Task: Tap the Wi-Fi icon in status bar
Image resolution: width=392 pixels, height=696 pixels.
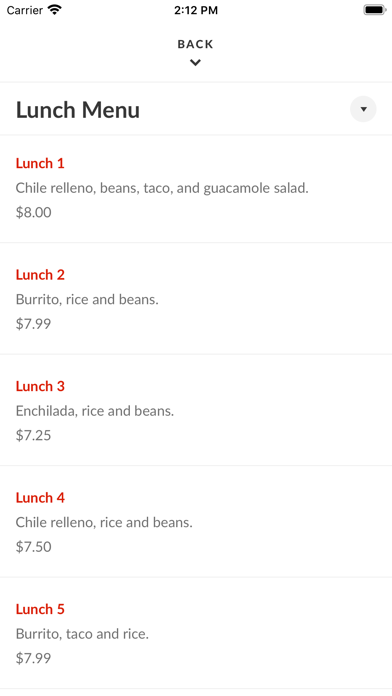Action: (x=55, y=10)
